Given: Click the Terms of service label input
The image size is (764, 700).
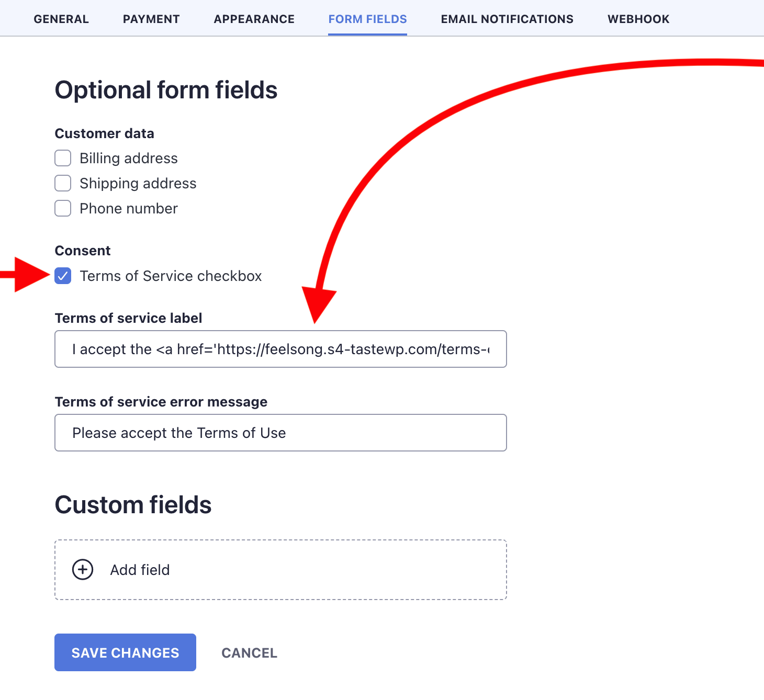Looking at the screenshot, I should pyautogui.click(x=280, y=349).
